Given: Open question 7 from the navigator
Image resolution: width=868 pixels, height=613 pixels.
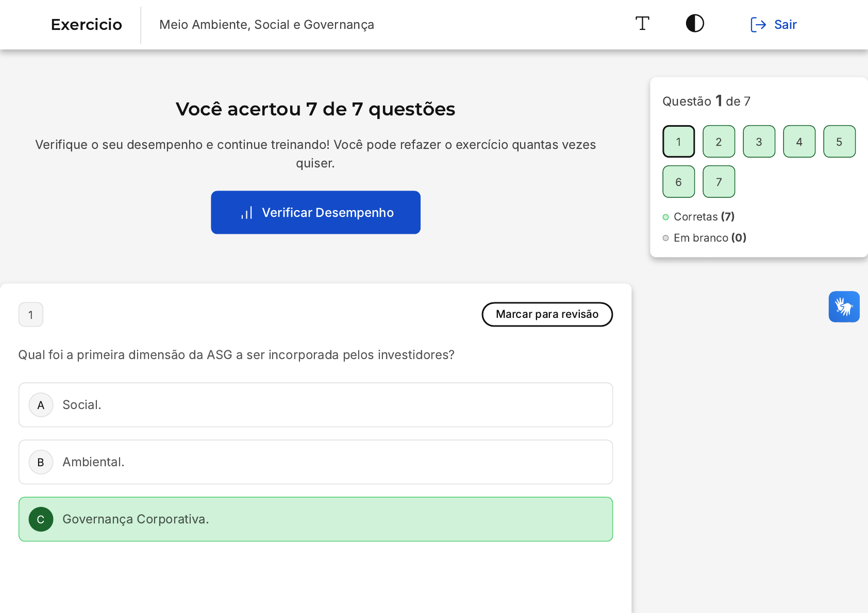Looking at the screenshot, I should 719,182.
